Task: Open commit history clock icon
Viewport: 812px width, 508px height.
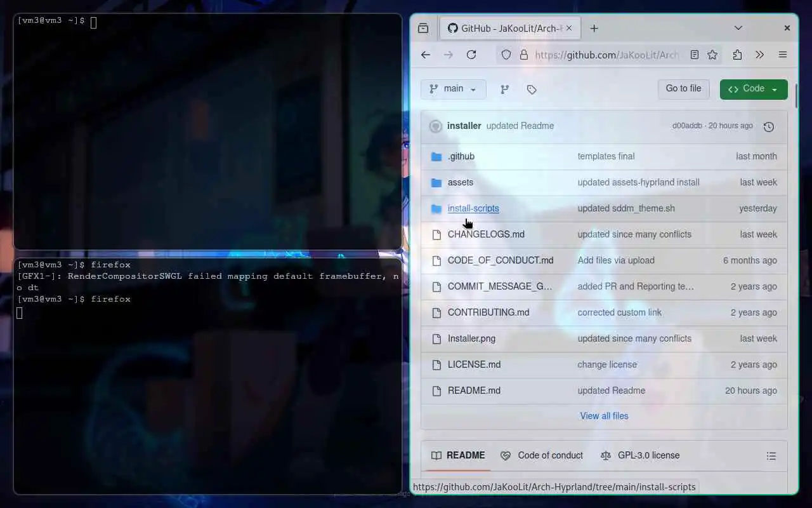Action: click(769, 126)
